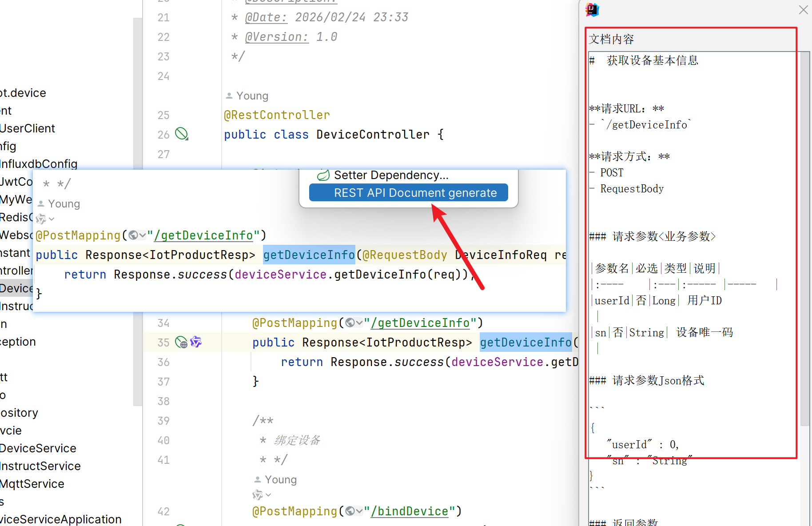Viewport: 812px width, 526px height.
Task: Click the "@Version:" Javadoc tag
Action: click(277, 37)
